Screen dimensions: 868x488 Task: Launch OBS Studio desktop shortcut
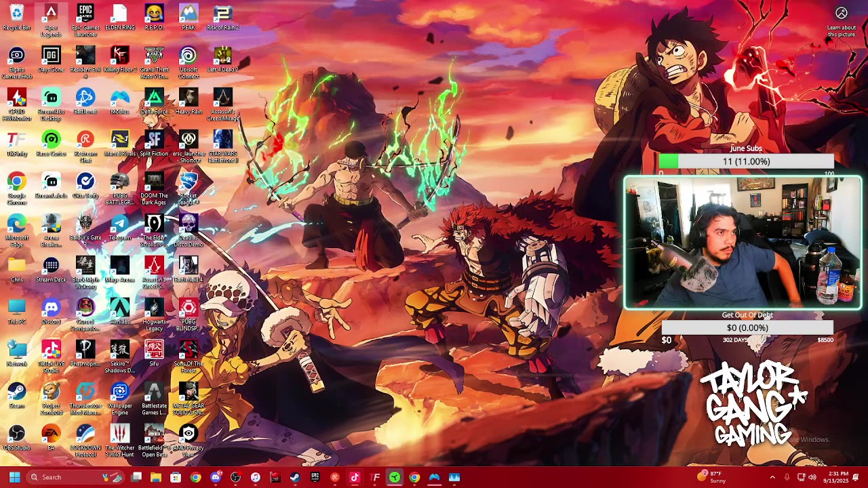pyautogui.click(x=17, y=439)
